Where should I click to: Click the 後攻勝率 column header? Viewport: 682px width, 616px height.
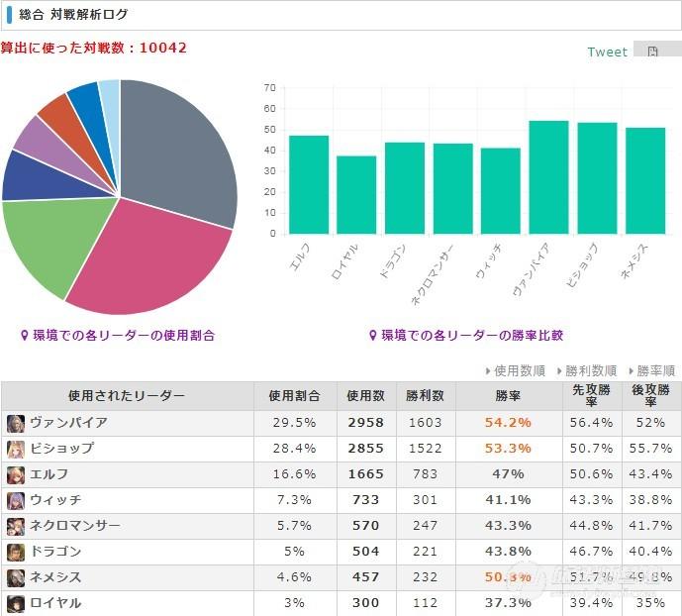point(651,396)
